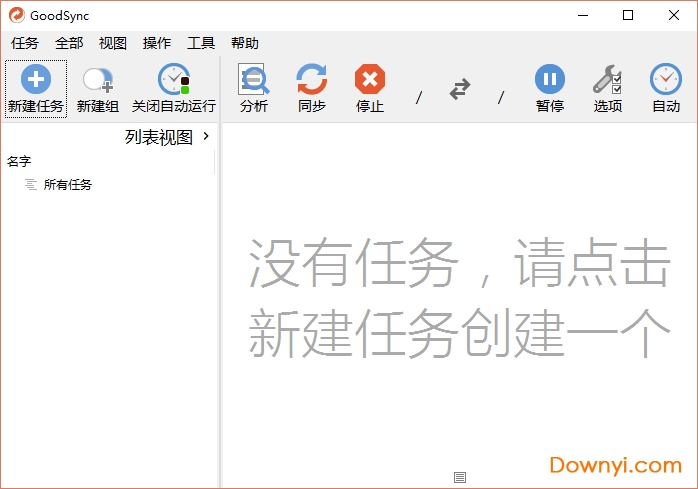Pause with the 暂停 icon
The image size is (698, 489).
click(x=549, y=80)
